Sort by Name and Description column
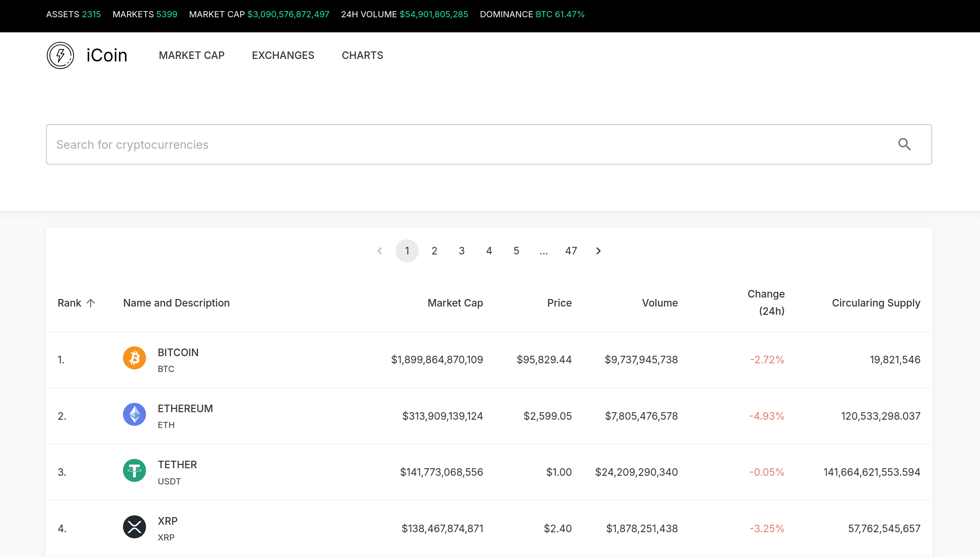The image size is (980, 557). pyautogui.click(x=177, y=303)
